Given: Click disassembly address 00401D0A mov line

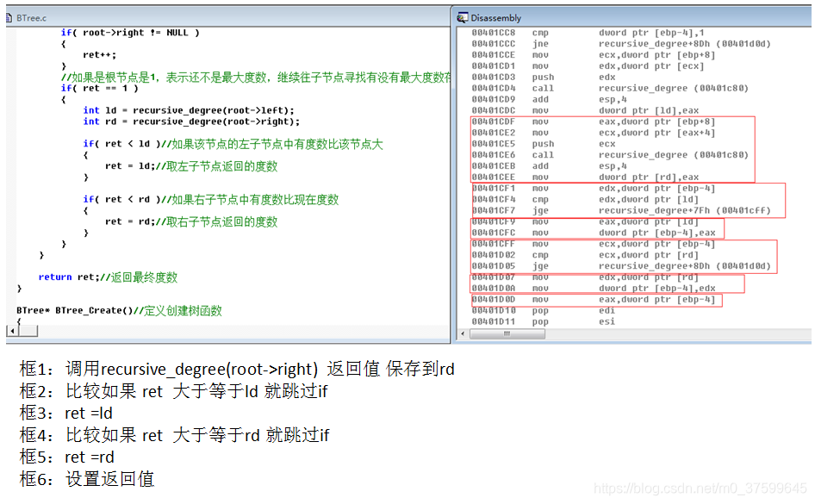Looking at the screenshot, I should (594, 289).
